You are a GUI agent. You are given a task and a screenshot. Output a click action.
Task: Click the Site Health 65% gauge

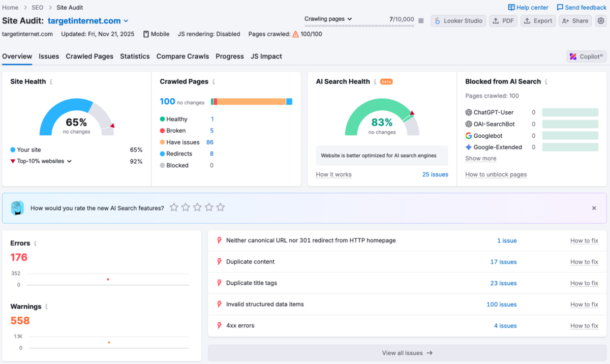click(76, 117)
